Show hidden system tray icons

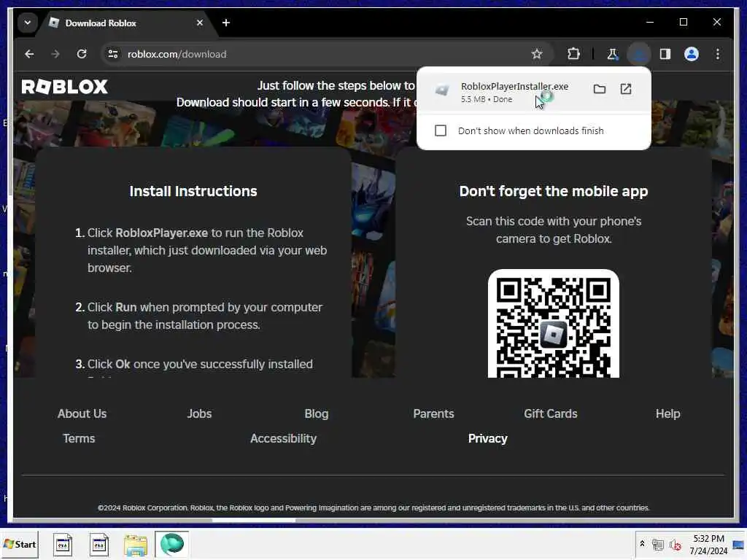click(x=642, y=544)
